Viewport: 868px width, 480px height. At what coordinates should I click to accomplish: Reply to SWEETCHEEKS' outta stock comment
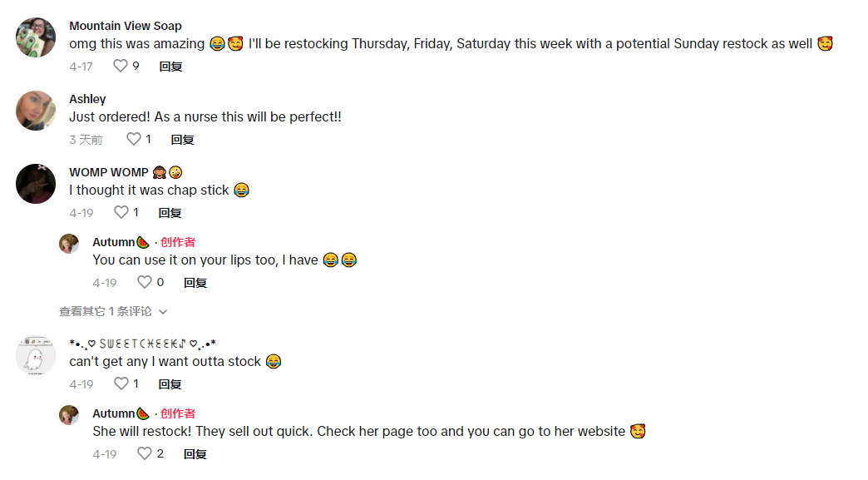[170, 384]
